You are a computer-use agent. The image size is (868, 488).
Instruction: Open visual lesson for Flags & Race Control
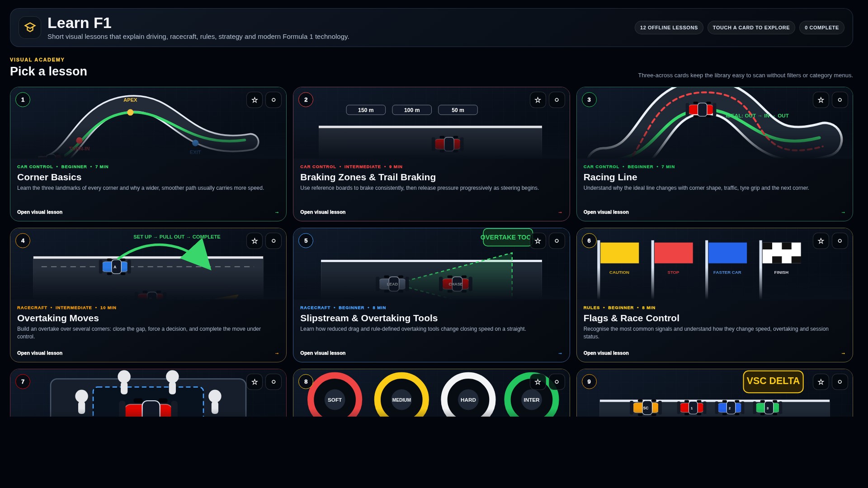pos(606,353)
